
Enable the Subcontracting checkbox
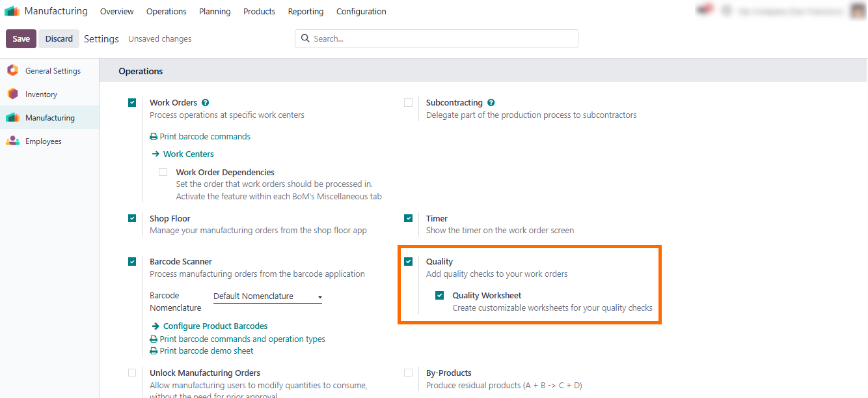(408, 103)
